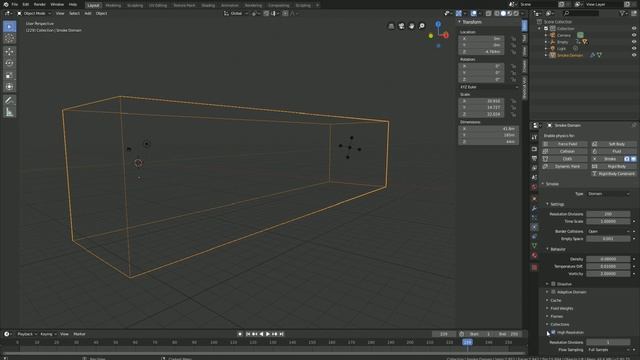
Task: Open the File menu
Action: point(15,4)
